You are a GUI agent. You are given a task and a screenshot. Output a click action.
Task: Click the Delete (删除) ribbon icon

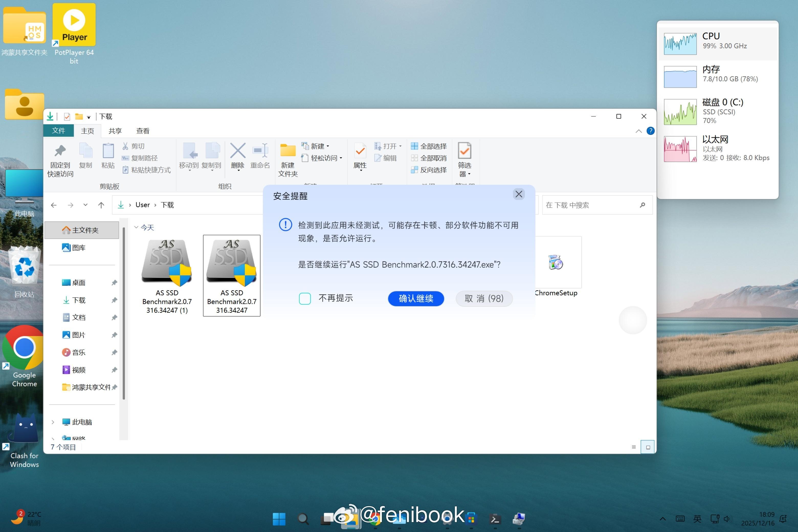coord(238,151)
